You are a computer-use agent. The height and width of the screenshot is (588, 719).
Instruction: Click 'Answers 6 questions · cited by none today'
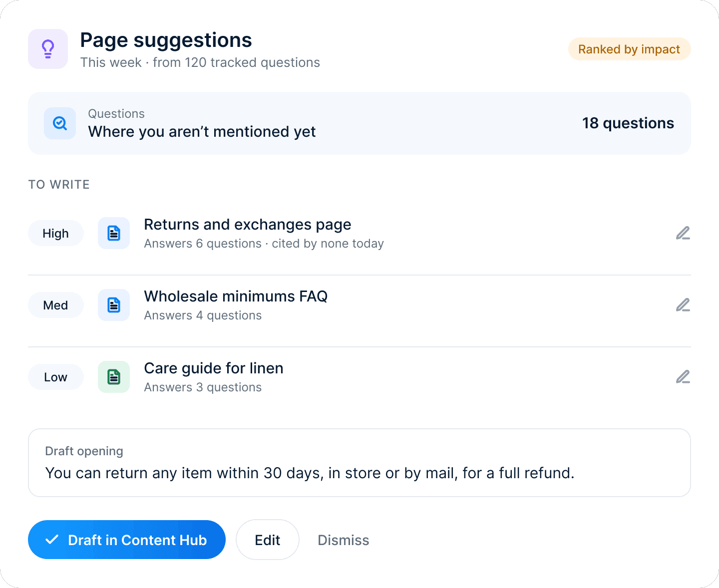264,244
